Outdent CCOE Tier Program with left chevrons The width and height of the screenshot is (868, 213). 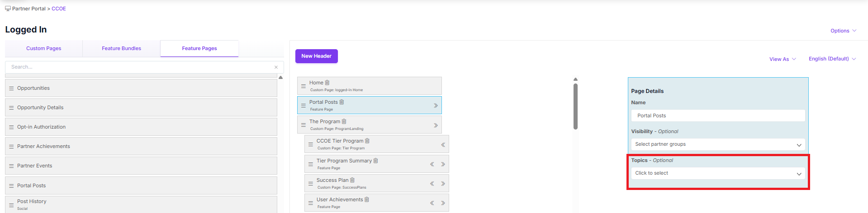[x=443, y=145]
